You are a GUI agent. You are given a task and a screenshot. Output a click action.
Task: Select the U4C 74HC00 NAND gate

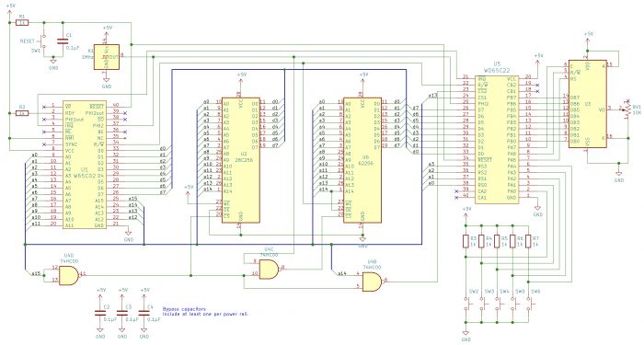(270, 270)
